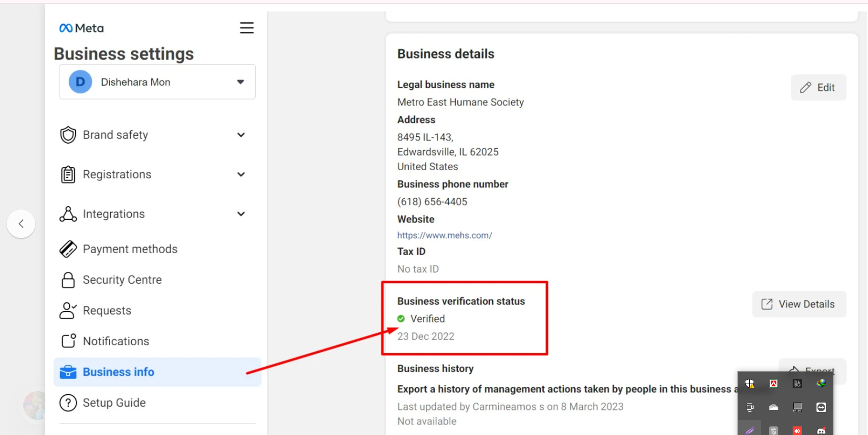Open the TeamViewer tray icon
868x435 pixels.
tap(821, 407)
